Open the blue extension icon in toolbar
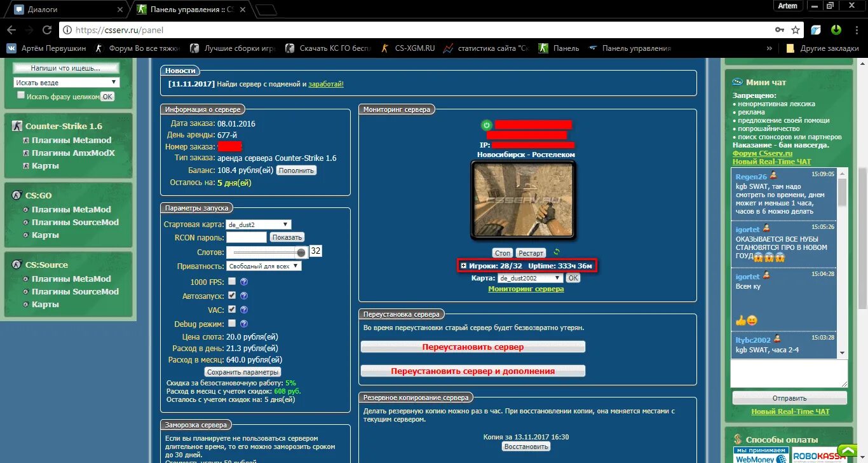This screenshot has height=463, width=868. coord(817,30)
